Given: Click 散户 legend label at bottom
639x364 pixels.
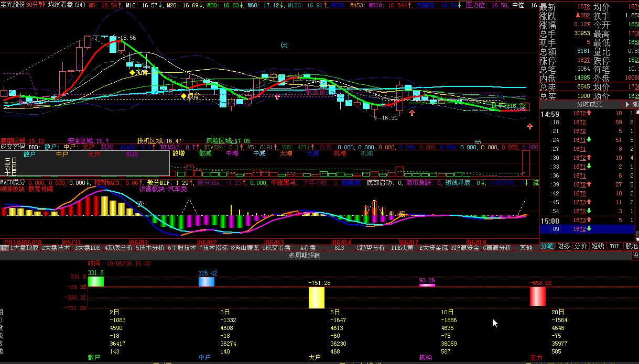Looking at the screenshot, I should point(94,357).
